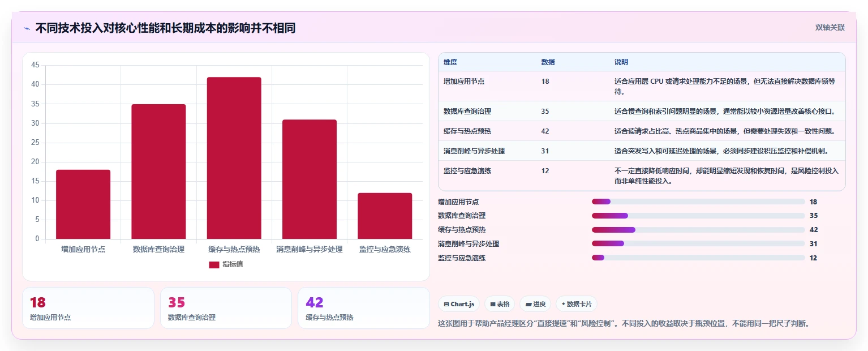Click the 监控与应急演练 progress list label
868x351 pixels.
(462, 258)
